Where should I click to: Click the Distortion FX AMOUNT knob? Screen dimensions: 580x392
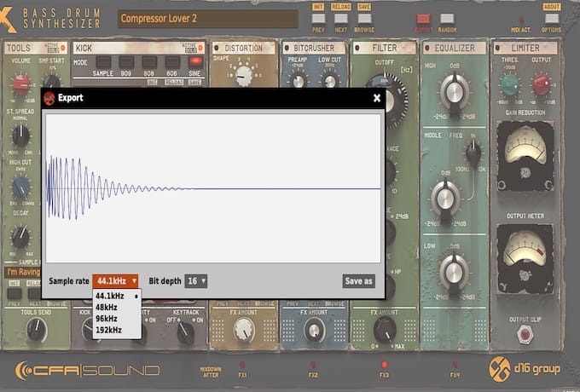point(243,330)
